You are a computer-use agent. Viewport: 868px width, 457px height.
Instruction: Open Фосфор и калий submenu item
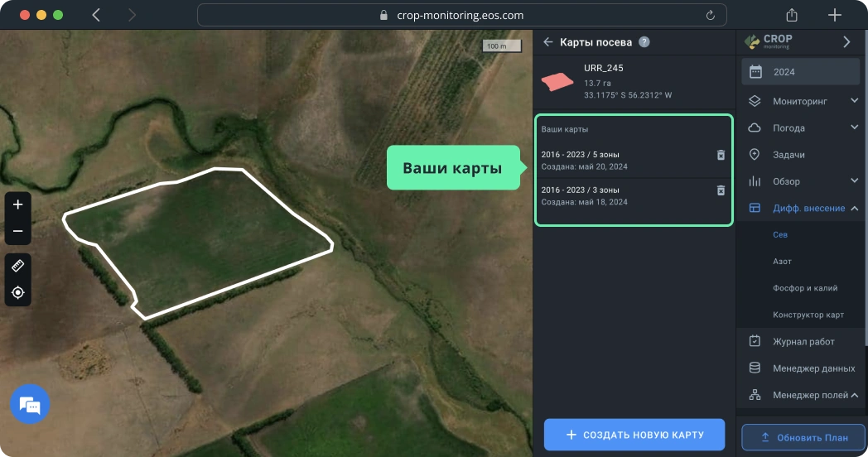[804, 288]
